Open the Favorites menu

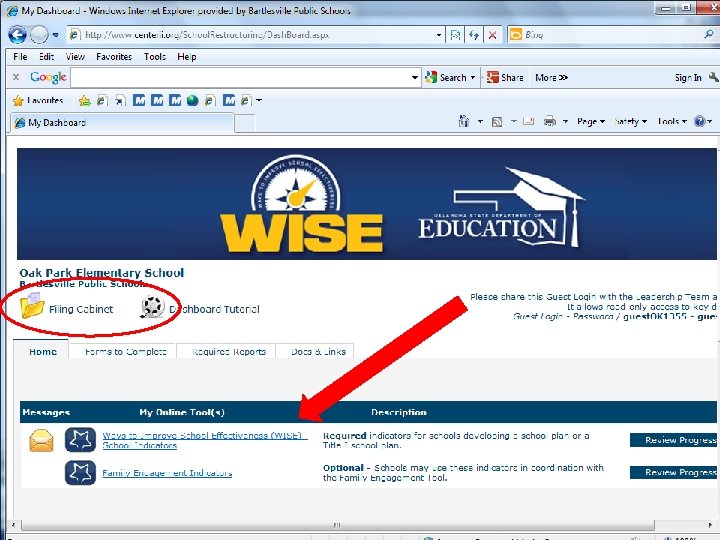coord(114,56)
